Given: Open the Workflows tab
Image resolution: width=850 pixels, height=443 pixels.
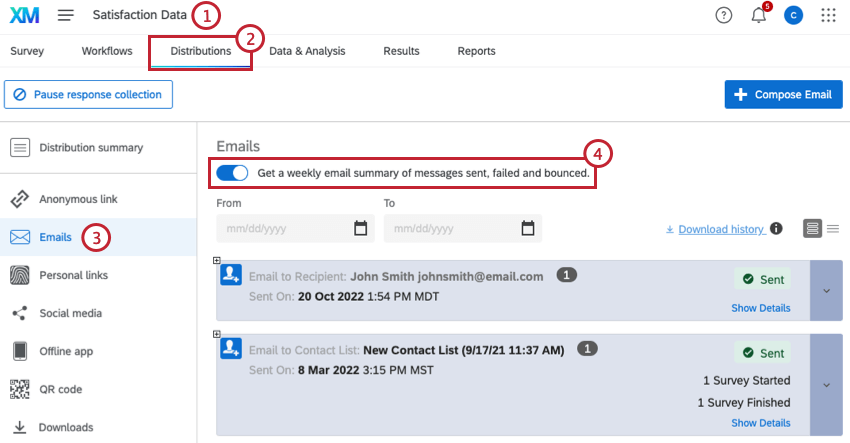Looking at the screenshot, I should click(x=107, y=51).
